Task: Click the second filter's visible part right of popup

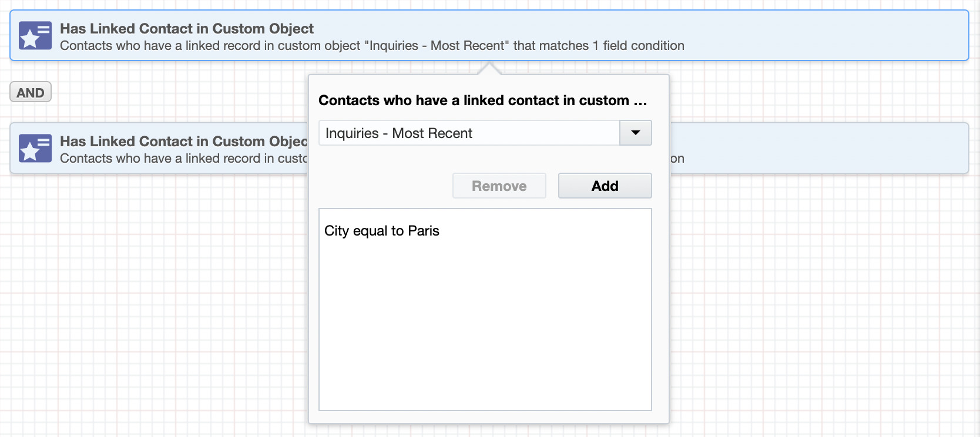Action: 817,148
